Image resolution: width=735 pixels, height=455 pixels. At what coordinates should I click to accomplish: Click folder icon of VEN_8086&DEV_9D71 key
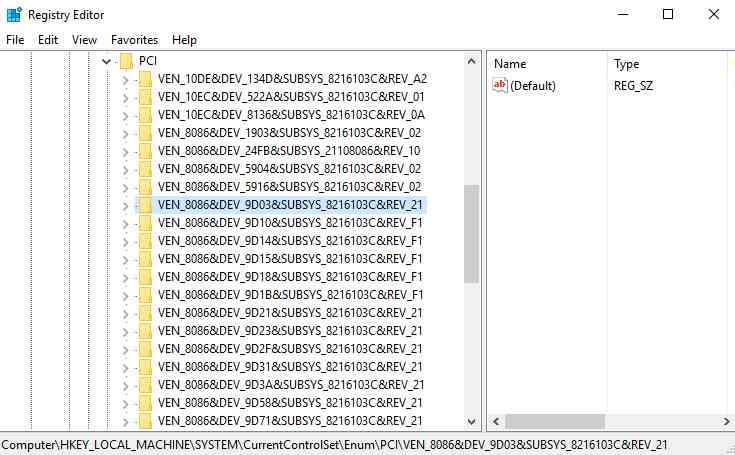point(145,421)
